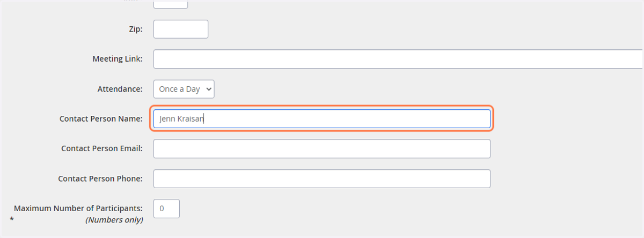Click the "Meeting Link:" label
Image resolution: width=644 pixels, height=238 pixels.
tap(118, 59)
